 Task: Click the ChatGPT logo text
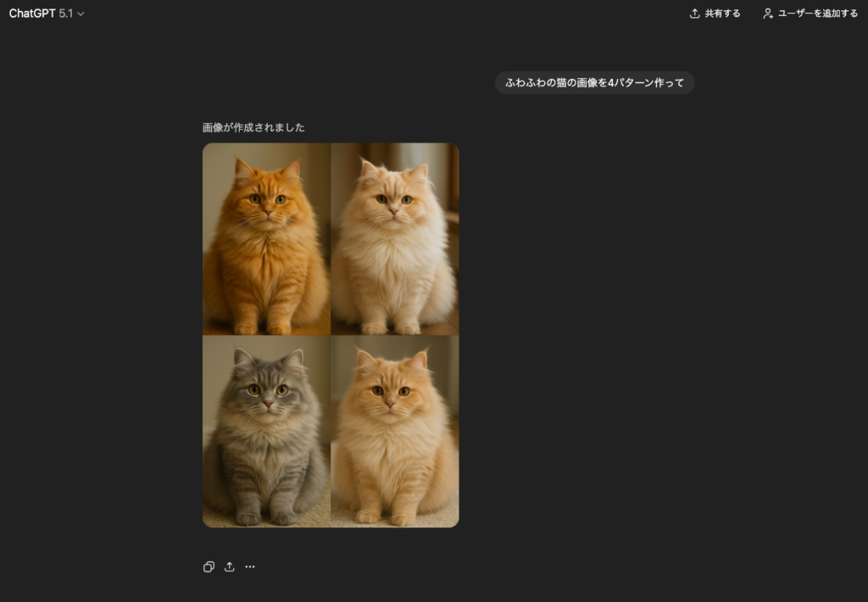[31, 14]
